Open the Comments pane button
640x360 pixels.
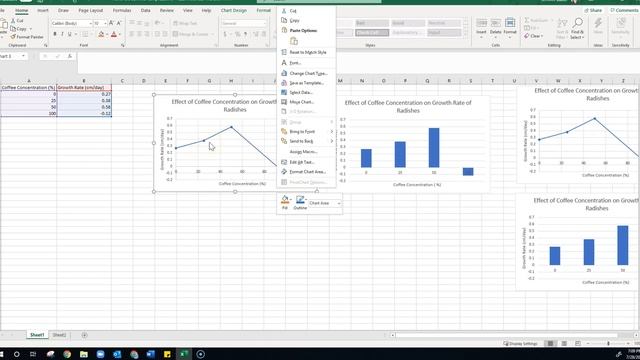[624, 10]
